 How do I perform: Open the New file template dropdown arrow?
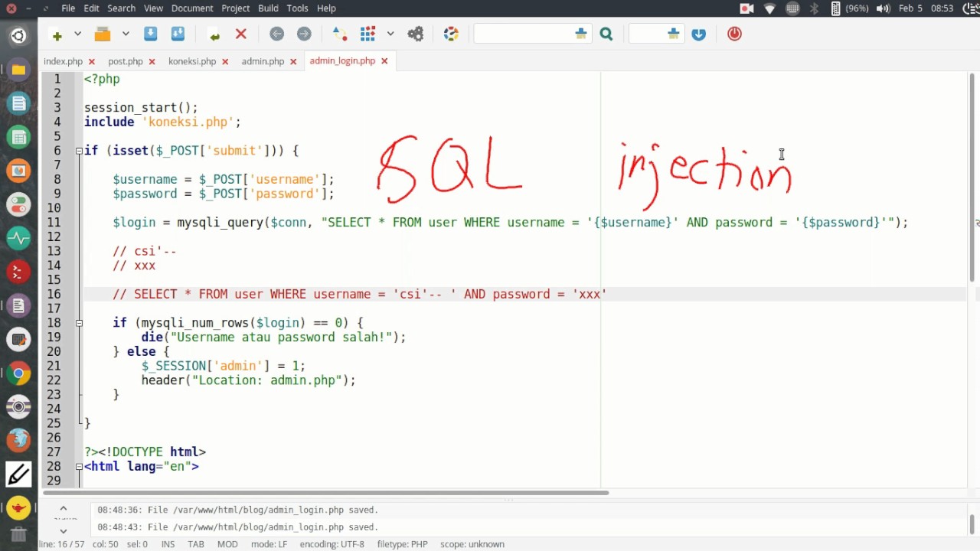point(77,34)
